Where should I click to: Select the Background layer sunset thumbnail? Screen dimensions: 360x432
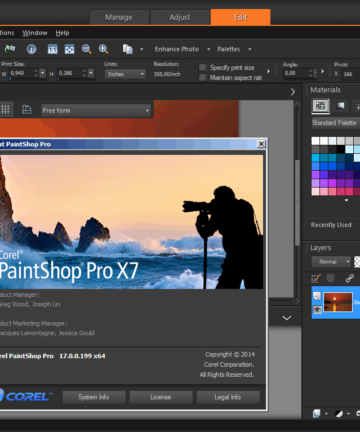coord(338,302)
